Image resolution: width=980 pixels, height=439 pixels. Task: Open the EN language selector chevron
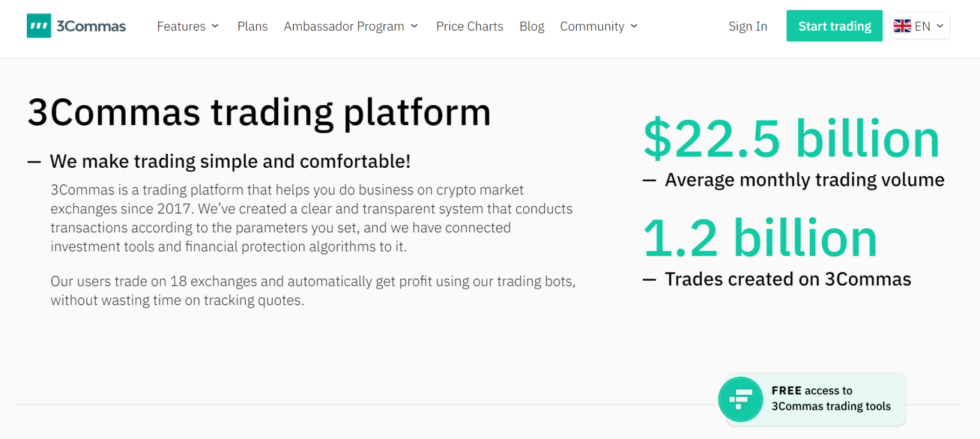point(940,26)
